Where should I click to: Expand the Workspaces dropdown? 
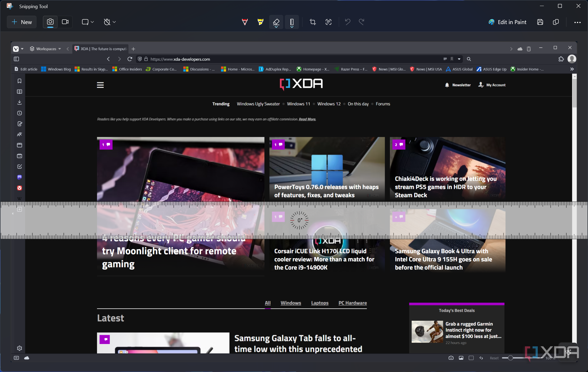45,49
